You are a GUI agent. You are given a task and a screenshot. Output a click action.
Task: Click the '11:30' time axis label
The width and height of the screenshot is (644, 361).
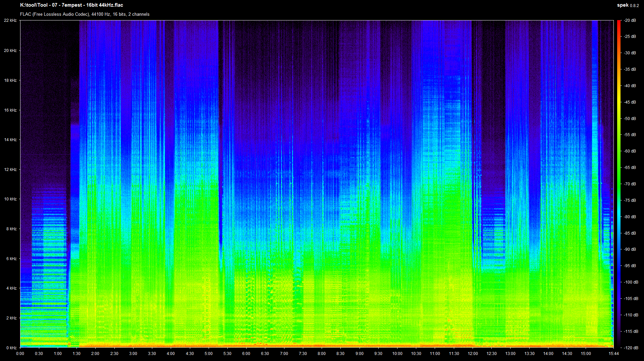(x=454, y=354)
